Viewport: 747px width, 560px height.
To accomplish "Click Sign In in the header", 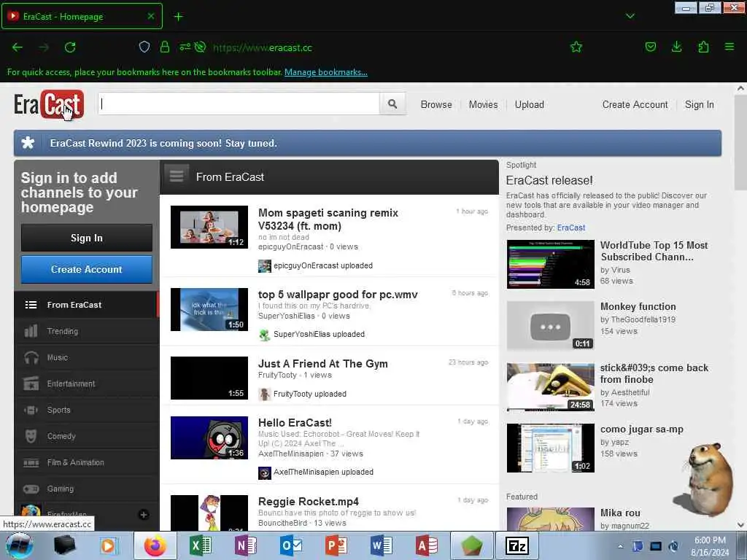I will pos(699,104).
